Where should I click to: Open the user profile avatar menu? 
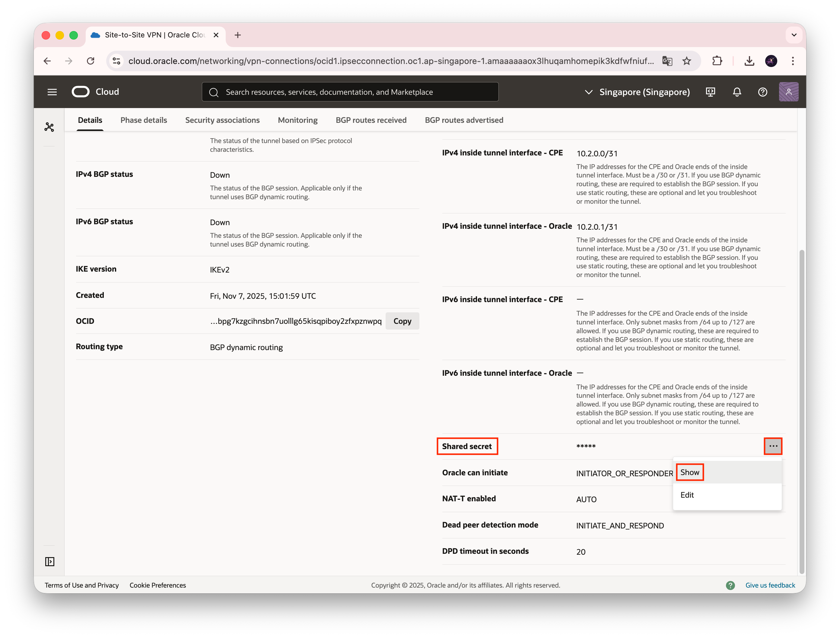pos(788,92)
